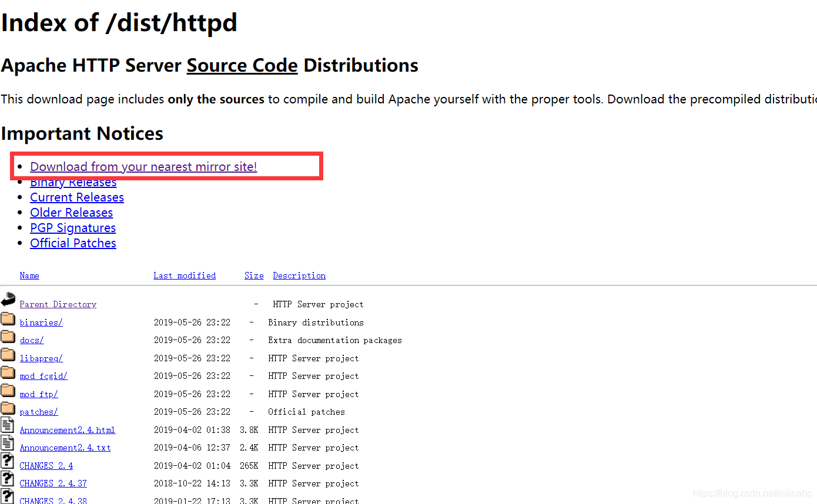Click the 'Binary distributions' description text
The width and height of the screenshot is (817, 504).
tap(316, 322)
